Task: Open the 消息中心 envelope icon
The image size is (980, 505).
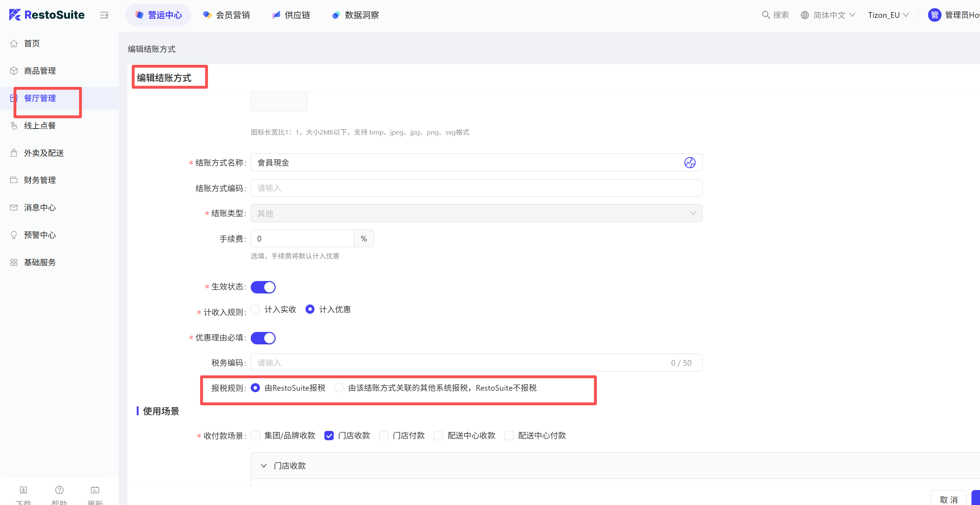Action: click(14, 207)
